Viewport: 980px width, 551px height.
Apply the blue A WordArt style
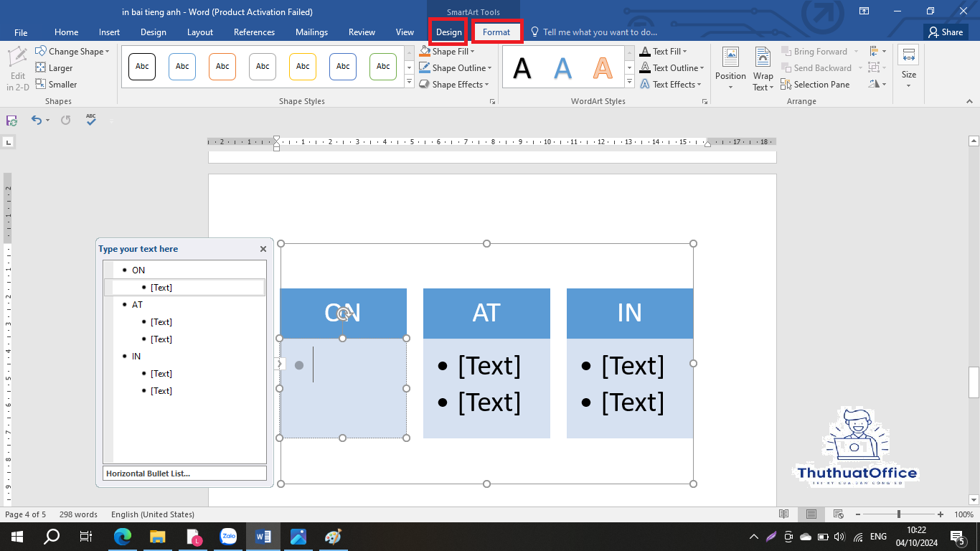(x=563, y=68)
